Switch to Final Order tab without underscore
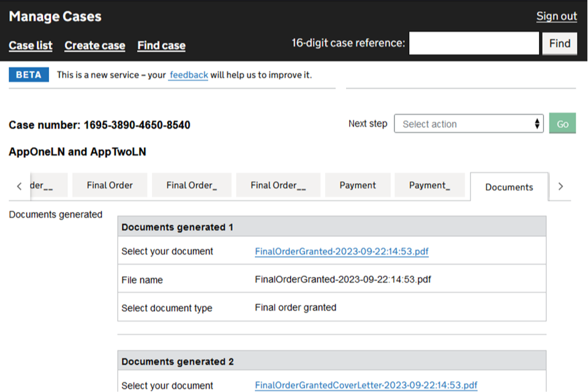 (110, 185)
